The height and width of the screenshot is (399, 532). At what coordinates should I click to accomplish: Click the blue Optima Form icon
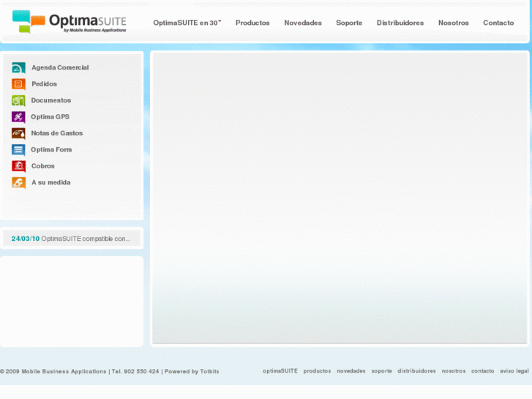click(19, 150)
